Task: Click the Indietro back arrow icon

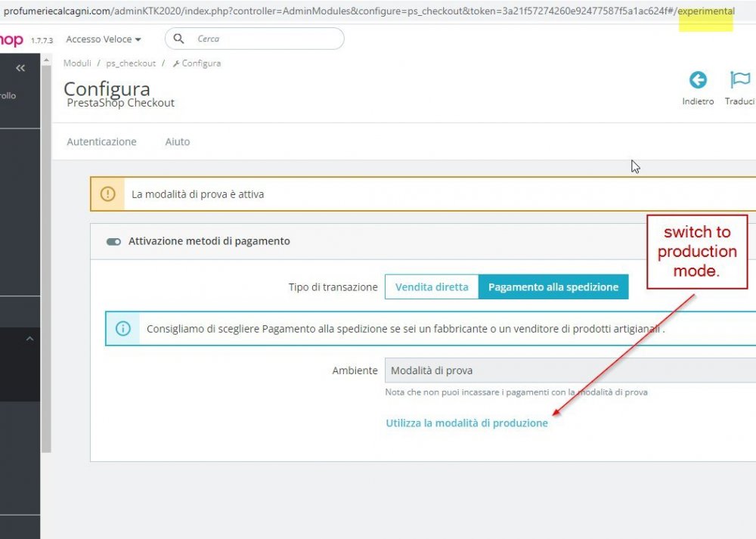Action: (697, 81)
